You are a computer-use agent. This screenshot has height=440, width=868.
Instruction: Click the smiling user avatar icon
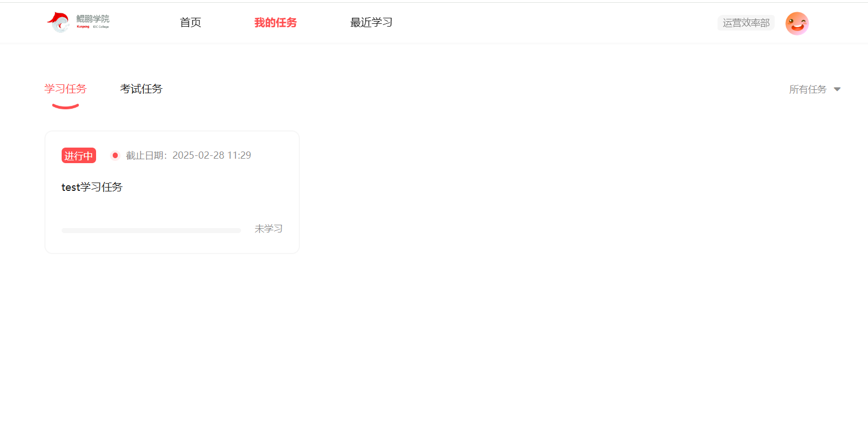point(797,23)
